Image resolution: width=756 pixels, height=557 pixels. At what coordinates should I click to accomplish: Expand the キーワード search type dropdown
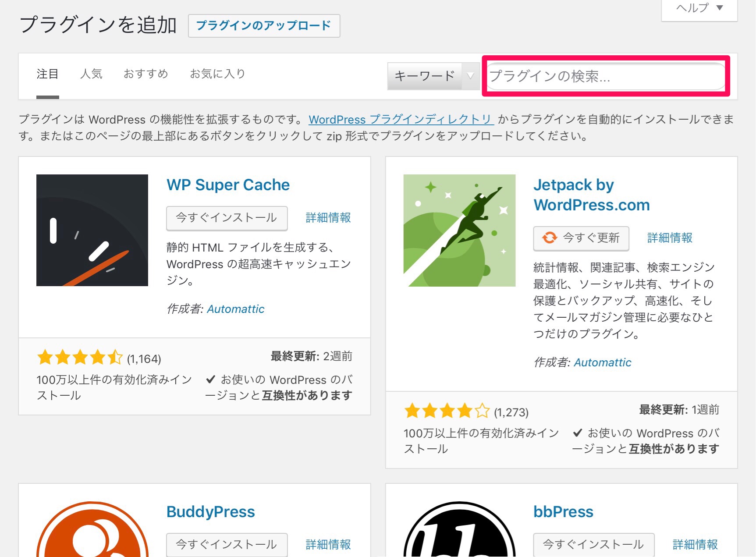point(433,76)
